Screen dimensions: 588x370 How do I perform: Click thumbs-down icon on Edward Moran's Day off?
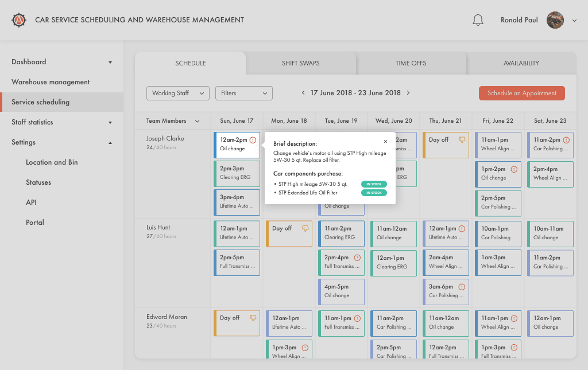(x=253, y=318)
